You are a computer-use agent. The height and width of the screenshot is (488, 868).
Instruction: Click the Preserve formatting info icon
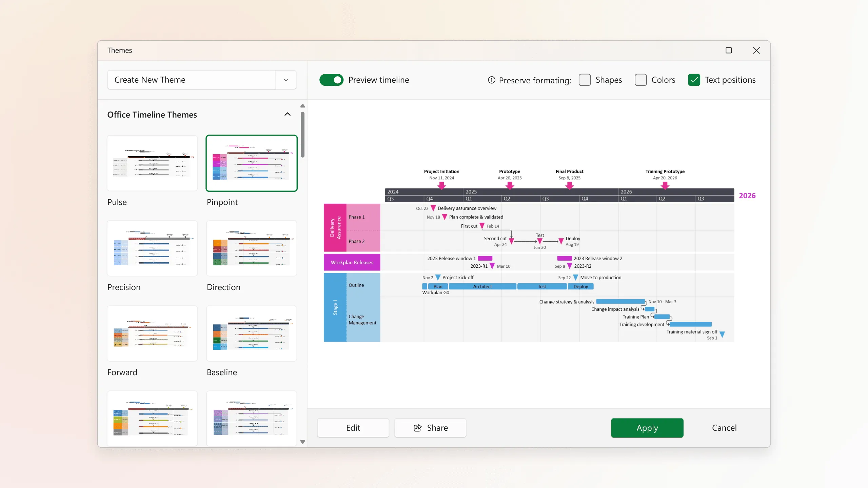(491, 80)
